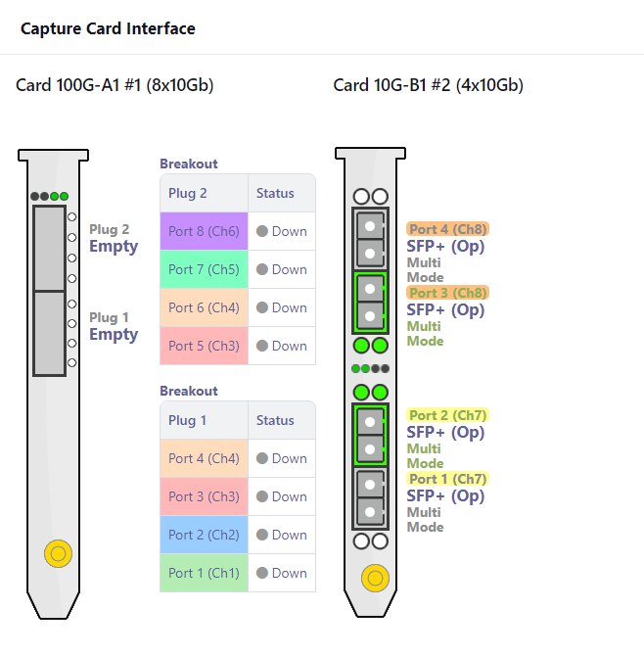Click the first Breakout heading above Plug 2
Image resolution: width=644 pixels, height=657 pixels.
(189, 164)
